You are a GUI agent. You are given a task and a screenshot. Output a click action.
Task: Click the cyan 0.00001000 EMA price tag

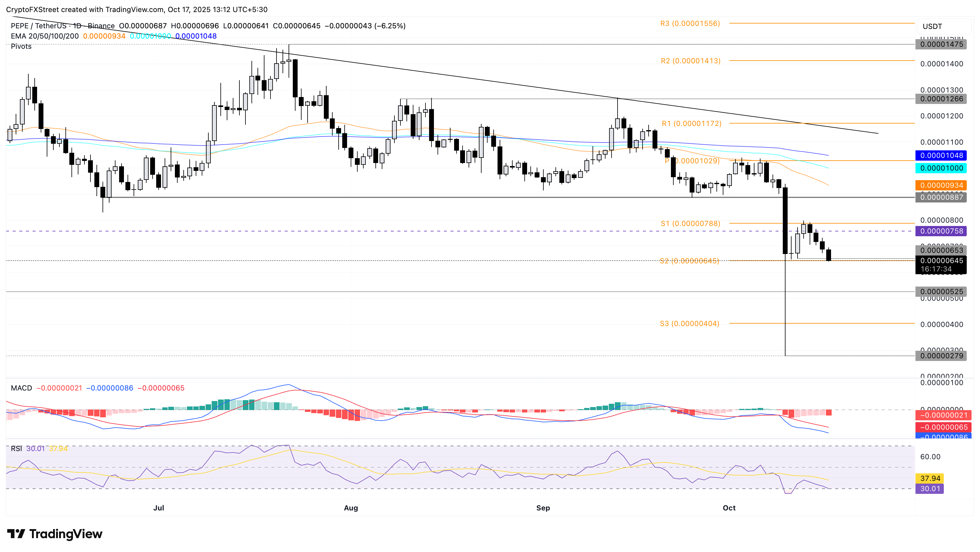(x=941, y=168)
